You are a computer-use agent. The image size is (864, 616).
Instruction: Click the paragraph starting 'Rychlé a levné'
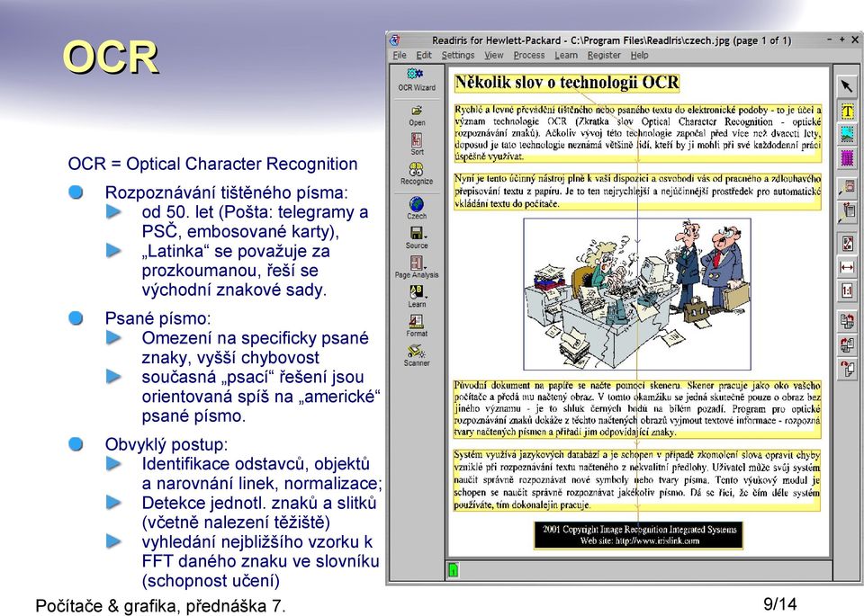(637, 133)
